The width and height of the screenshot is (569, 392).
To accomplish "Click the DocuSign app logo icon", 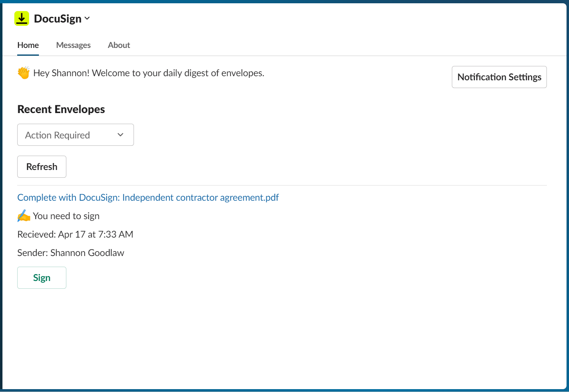I will (x=22, y=18).
